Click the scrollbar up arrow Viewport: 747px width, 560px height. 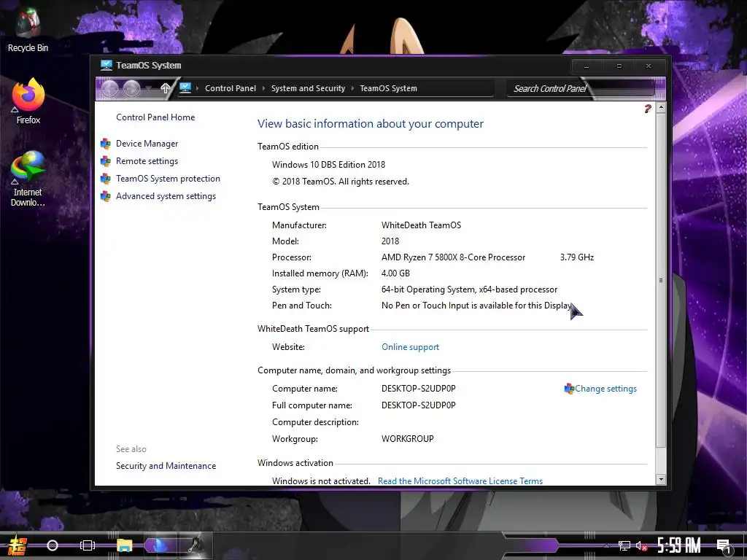point(661,108)
